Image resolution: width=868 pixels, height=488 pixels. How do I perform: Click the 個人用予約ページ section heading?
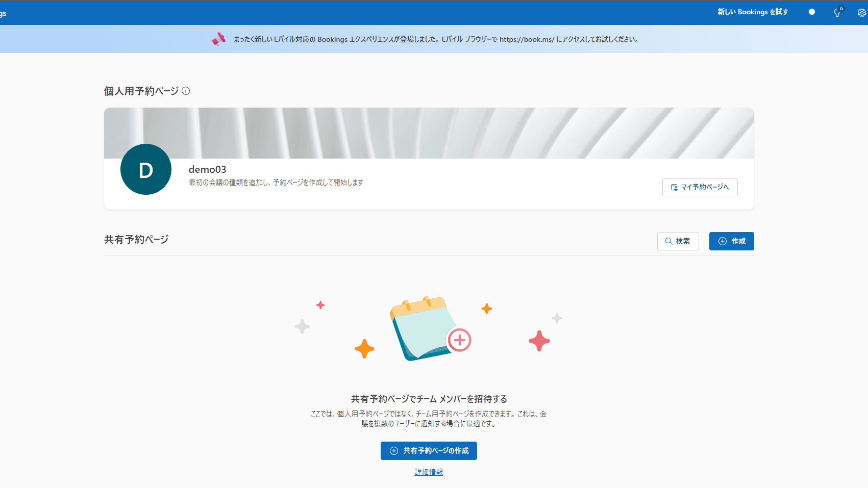pos(141,91)
